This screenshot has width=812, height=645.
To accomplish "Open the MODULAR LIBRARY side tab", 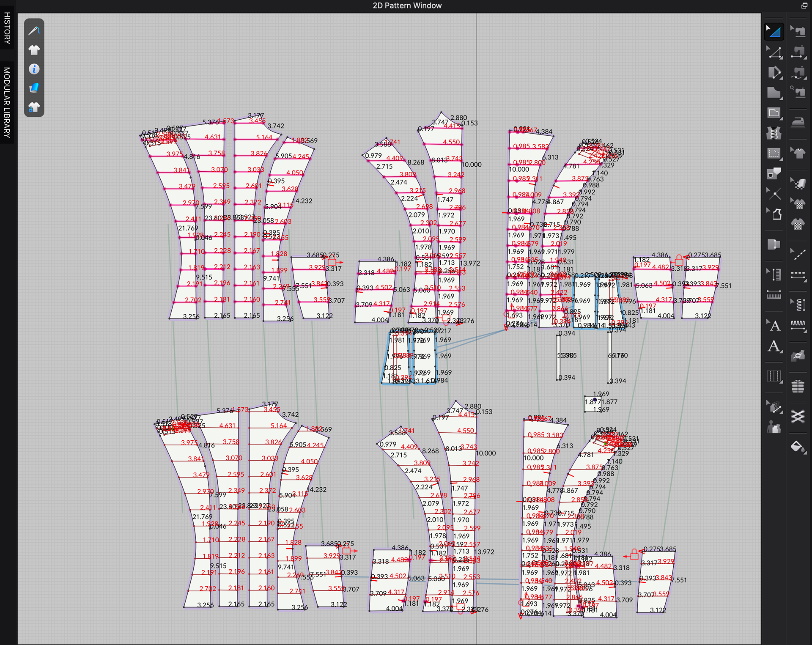I will (7, 102).
